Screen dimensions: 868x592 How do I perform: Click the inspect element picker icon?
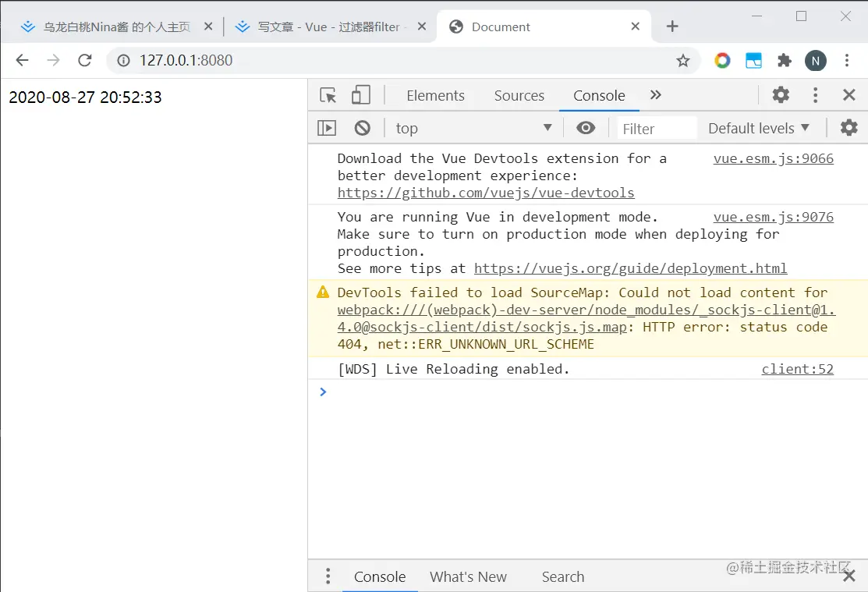pyautogui.click(x=328, y=96)
